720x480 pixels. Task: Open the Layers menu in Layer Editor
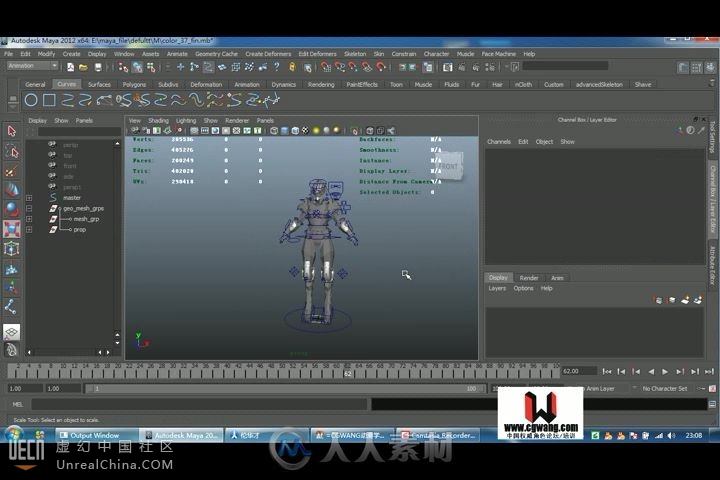(497, 288)
